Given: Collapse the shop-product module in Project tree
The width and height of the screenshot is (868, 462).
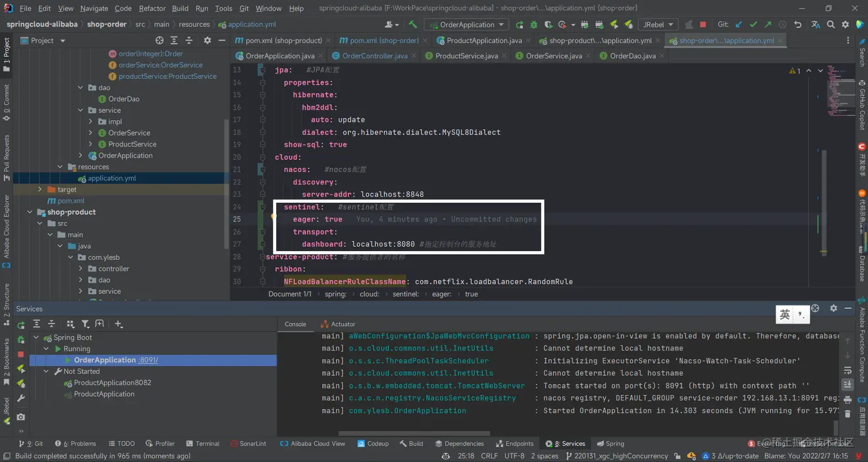Looking at the screenshot, I should (x=30, y=212).
